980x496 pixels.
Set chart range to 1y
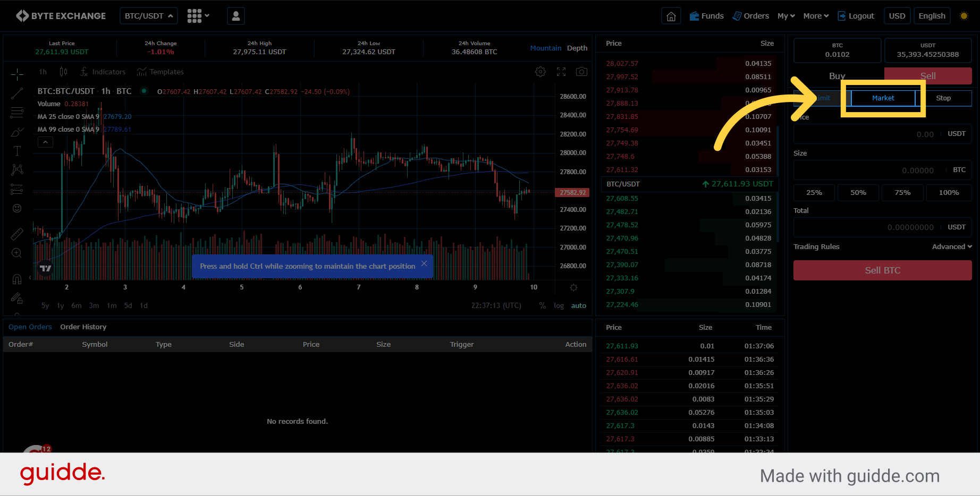61,305
